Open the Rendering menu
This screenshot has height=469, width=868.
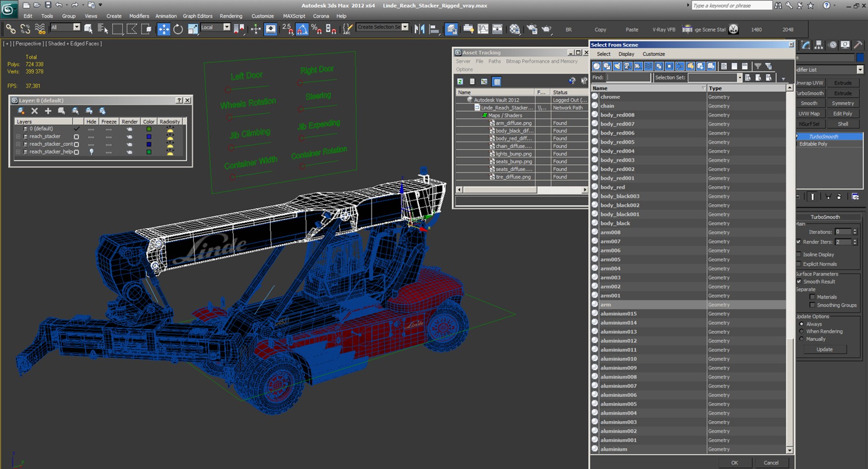click(231, 16)
